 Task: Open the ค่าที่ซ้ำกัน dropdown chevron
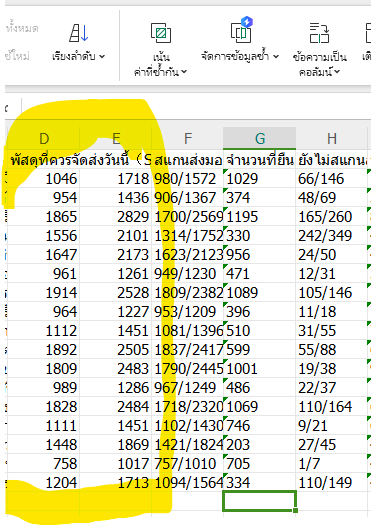[x=184, y=71]
